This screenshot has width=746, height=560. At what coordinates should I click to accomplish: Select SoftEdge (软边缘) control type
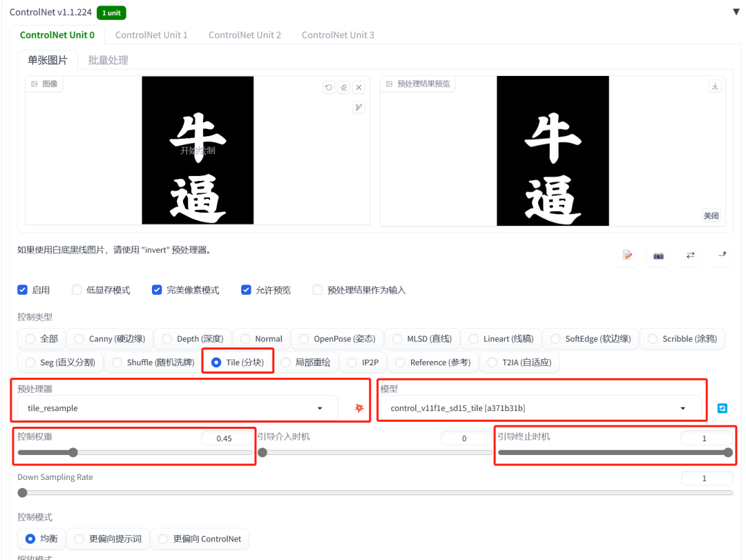click(591, 339)
